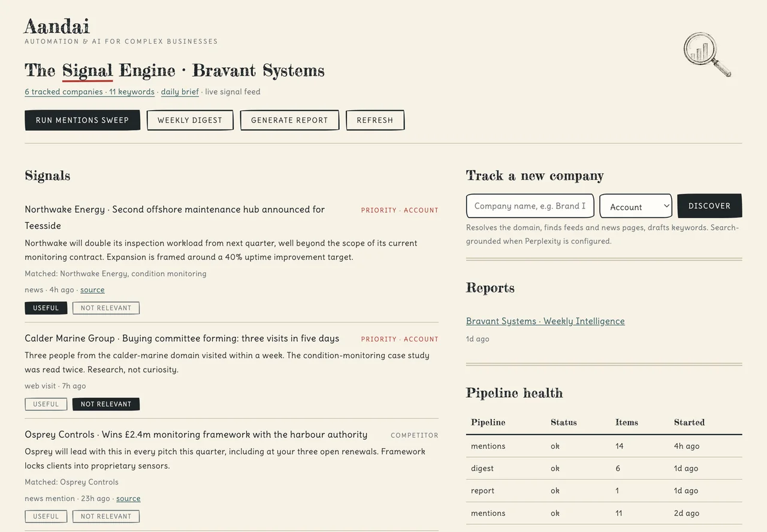Click the Pipeline column header
This screenshot has height=532, width=767.
point(488,422)
